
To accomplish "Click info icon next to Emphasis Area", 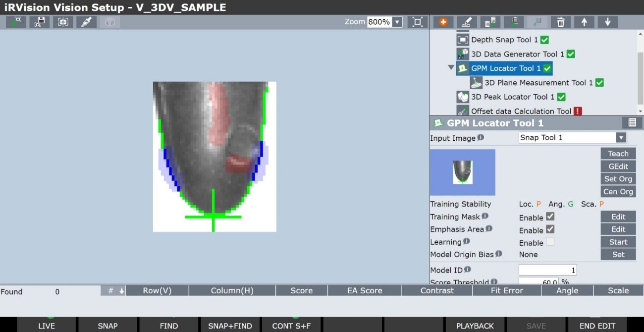I will tap(489, 228).
